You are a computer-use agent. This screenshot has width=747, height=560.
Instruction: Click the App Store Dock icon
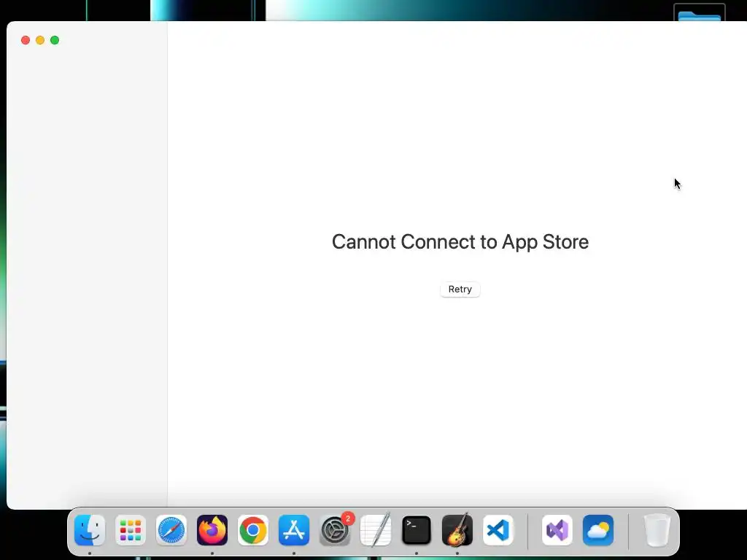click(x=294, y=530)
